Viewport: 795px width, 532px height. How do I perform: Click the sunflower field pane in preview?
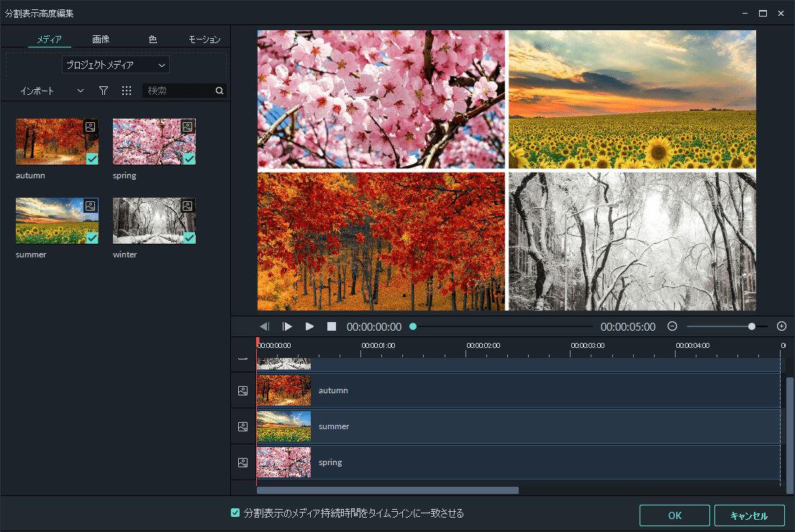pyautogui.click(x=632, y=99)
